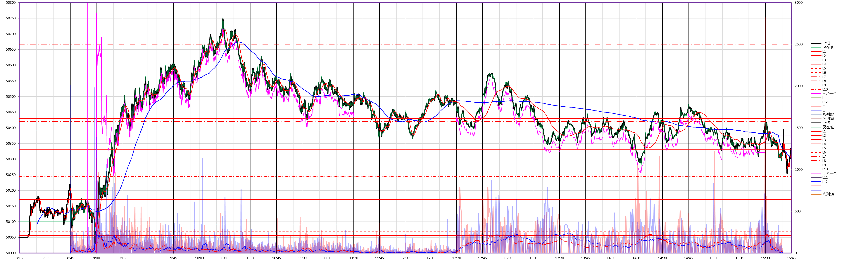Click the 50000 price axis label

[11, 253]
